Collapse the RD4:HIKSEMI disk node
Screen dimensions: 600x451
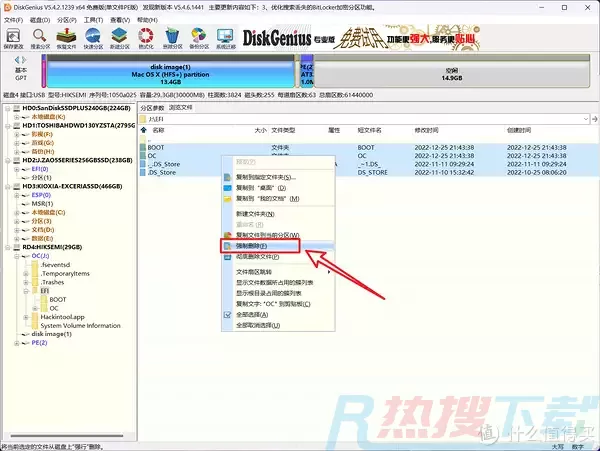[x=8, y=247]
